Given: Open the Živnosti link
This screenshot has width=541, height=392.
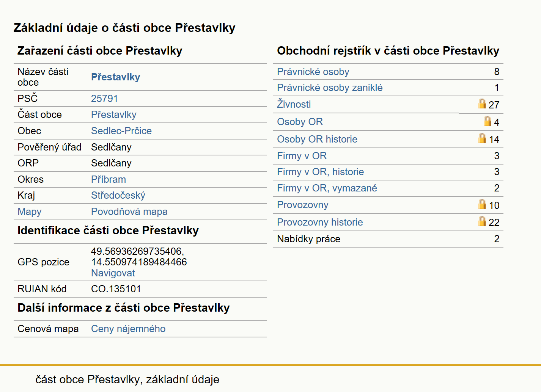Looking at the screenshot, I should point(294,104).
